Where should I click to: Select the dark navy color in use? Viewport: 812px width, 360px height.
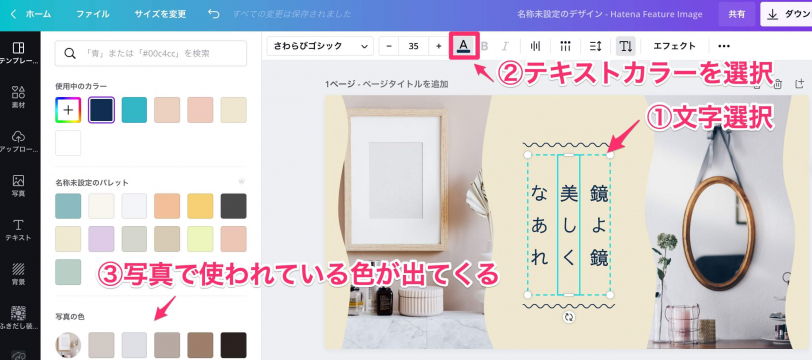tap(101, 110)
